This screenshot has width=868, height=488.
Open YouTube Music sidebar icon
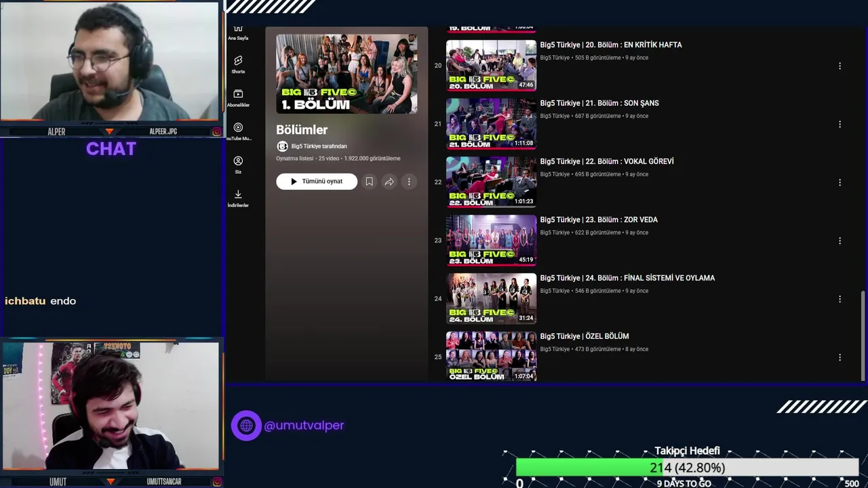point(238,131)
